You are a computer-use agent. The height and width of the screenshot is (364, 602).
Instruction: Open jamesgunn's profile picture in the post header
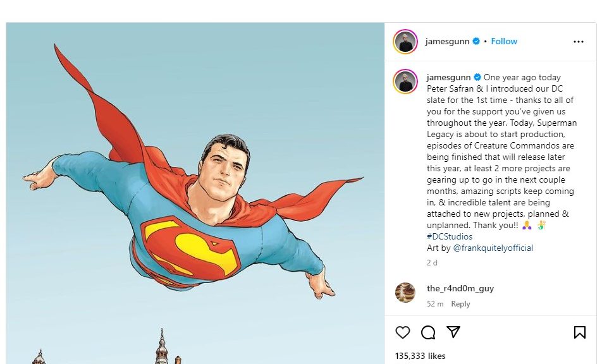(x=405, y=42)
